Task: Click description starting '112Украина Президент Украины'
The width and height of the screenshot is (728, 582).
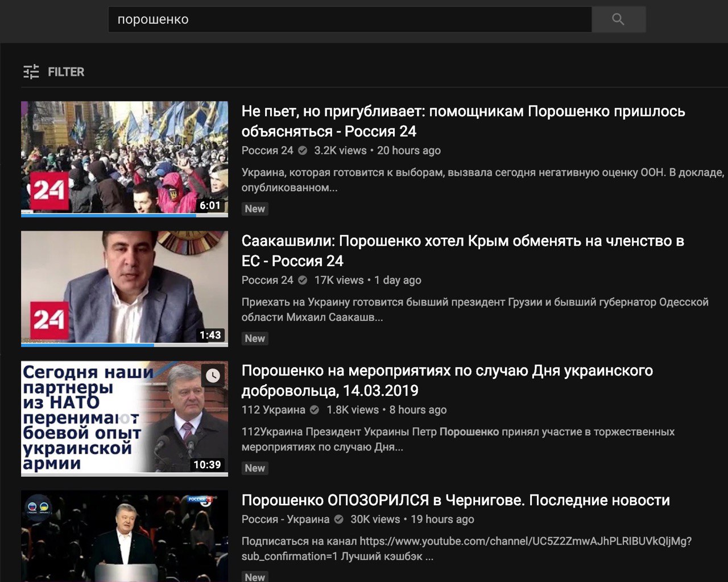Action: (x=458, y=439)
